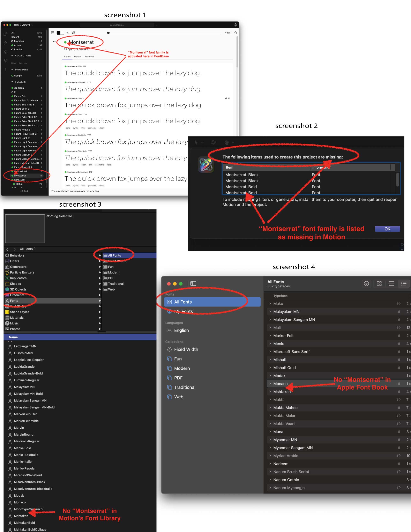Image resolution: width=411 pixels, height=532 pixels.
Task: Toggle the Active fonts filter
Action: 12,45
